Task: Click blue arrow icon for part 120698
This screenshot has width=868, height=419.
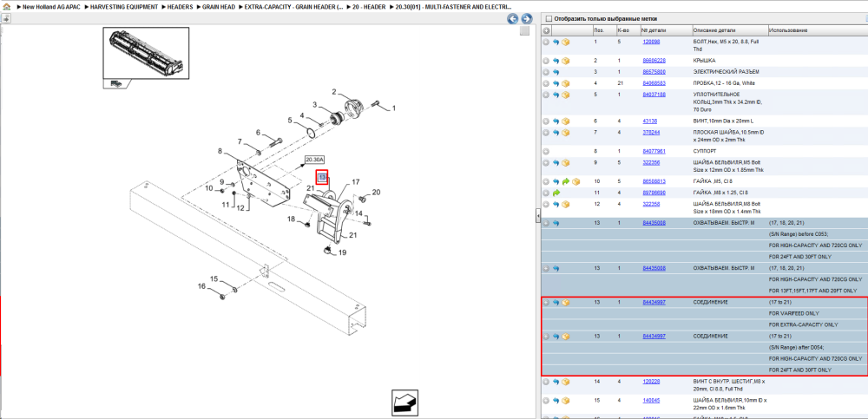Action: (556, 42)
